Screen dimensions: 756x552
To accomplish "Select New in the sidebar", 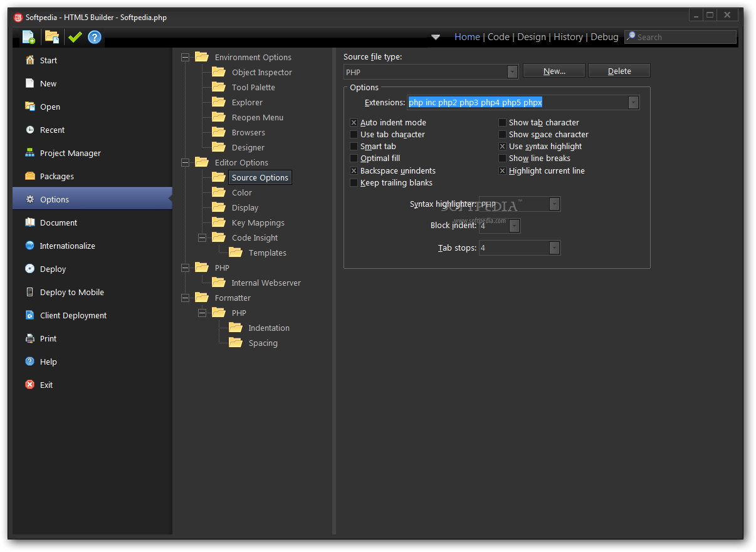I will point(92,84).
